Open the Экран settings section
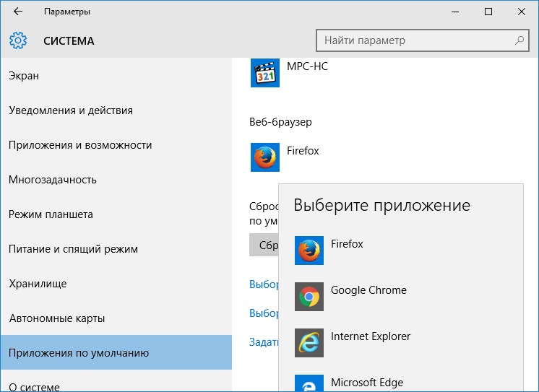The image size is (539, 392). (x=116, y=76)
